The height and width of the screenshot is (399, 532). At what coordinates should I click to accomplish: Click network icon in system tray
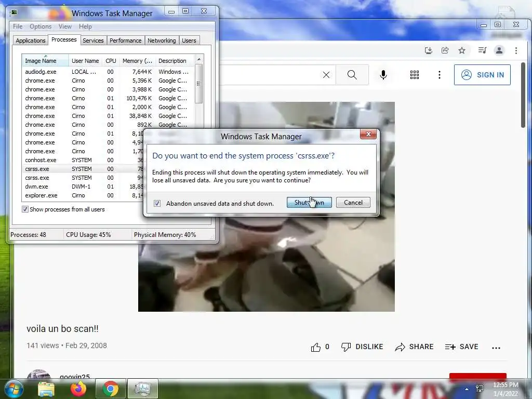[x=480, y=389]
